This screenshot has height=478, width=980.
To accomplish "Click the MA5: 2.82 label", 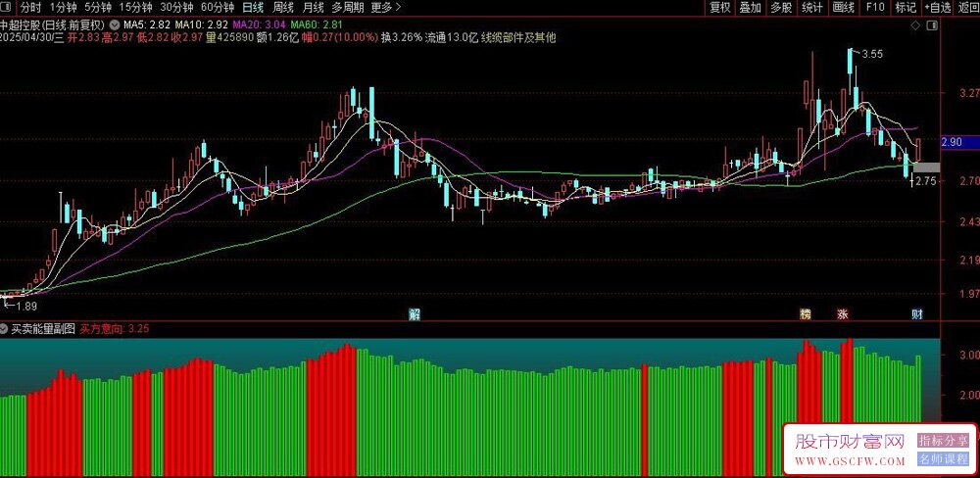I will [146, 25].
